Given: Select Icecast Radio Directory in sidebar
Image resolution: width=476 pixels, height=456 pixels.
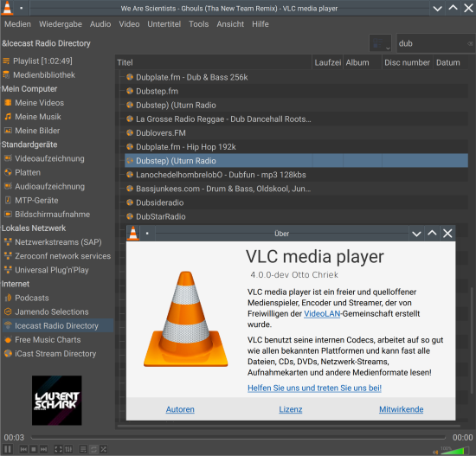Looking at the screenshot, I should [58, 325].
